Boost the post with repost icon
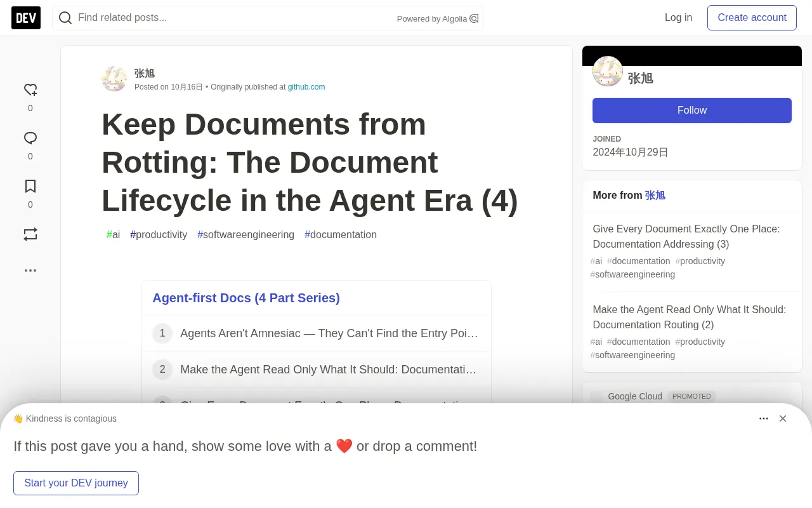 point(30,234)
